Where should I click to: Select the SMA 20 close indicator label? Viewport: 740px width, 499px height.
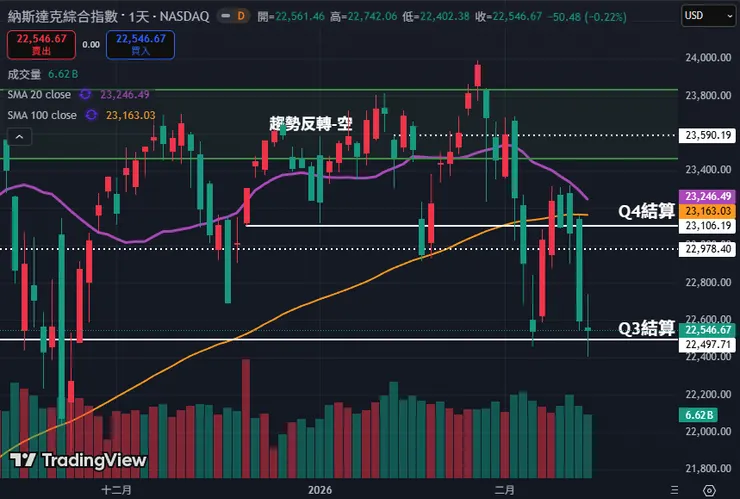[x=39, y=94]
